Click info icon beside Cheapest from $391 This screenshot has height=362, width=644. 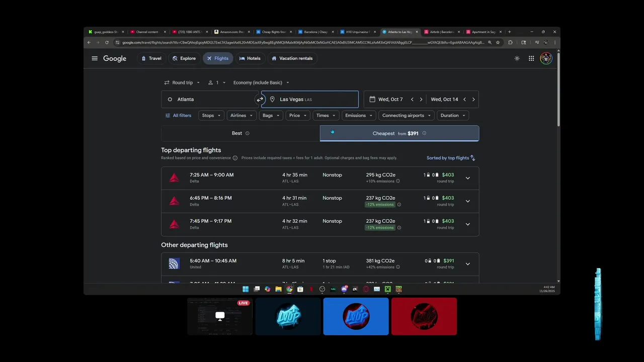point(424,133)
